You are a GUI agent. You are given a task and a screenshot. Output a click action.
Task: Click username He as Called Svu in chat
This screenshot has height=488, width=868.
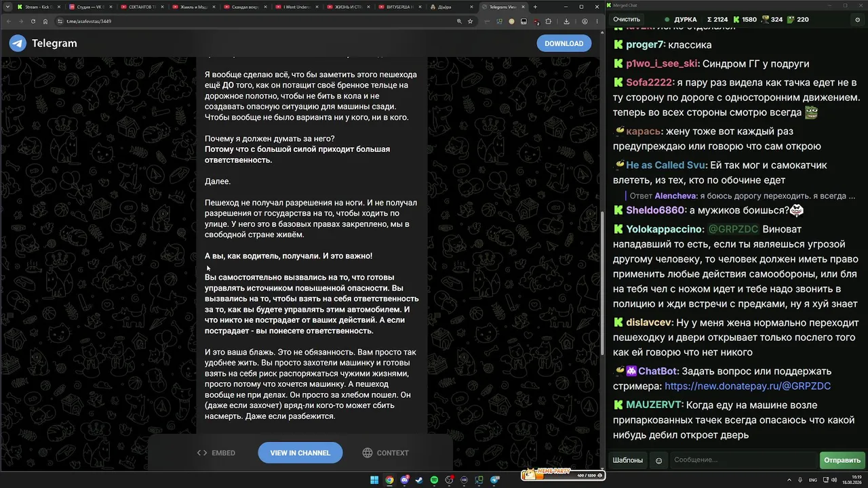point(667,165)
